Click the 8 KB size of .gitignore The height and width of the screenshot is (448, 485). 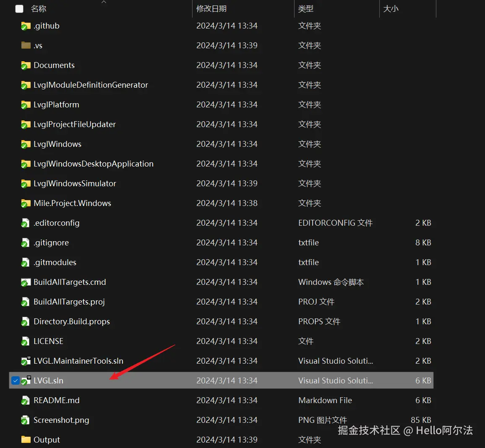point(423,243)
